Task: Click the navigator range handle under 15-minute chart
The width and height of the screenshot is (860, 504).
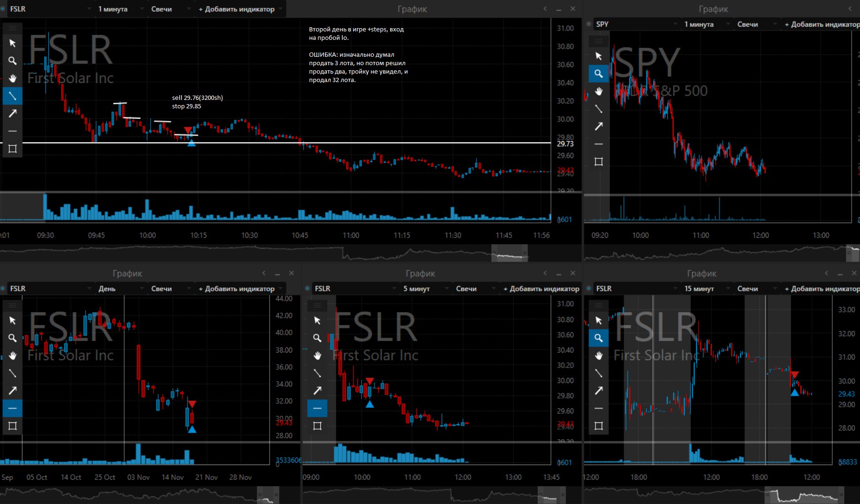Action: pos(804,495)
